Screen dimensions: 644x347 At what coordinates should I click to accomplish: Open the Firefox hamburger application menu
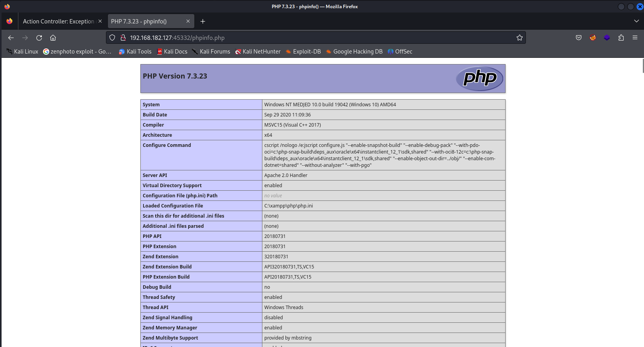(635, 38)
